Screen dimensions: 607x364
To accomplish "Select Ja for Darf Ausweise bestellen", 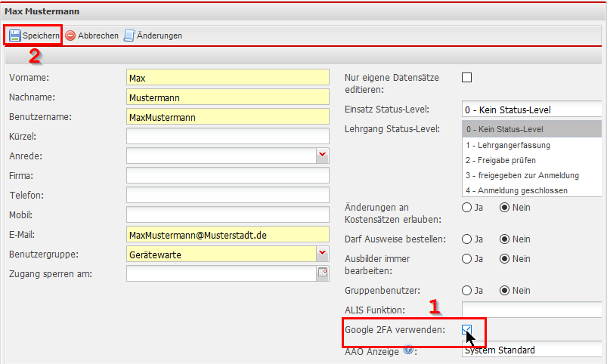I will pyautogui.click(x=466, y=239).
